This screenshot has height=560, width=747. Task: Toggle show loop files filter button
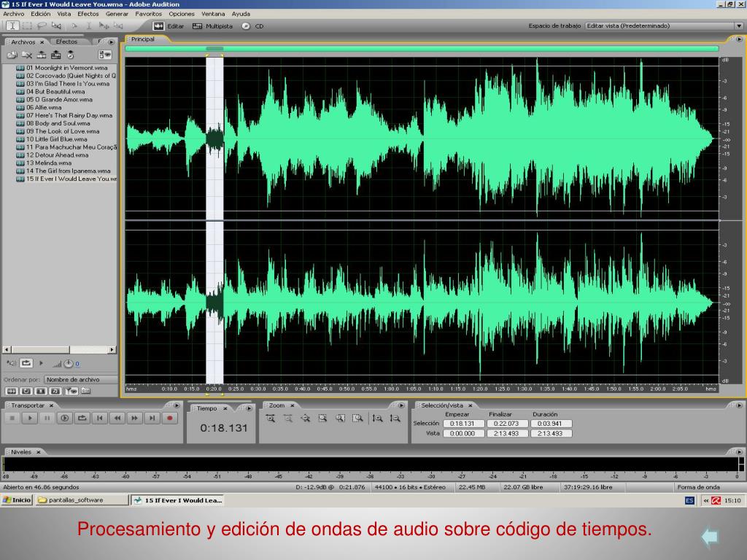coord(26,391)
